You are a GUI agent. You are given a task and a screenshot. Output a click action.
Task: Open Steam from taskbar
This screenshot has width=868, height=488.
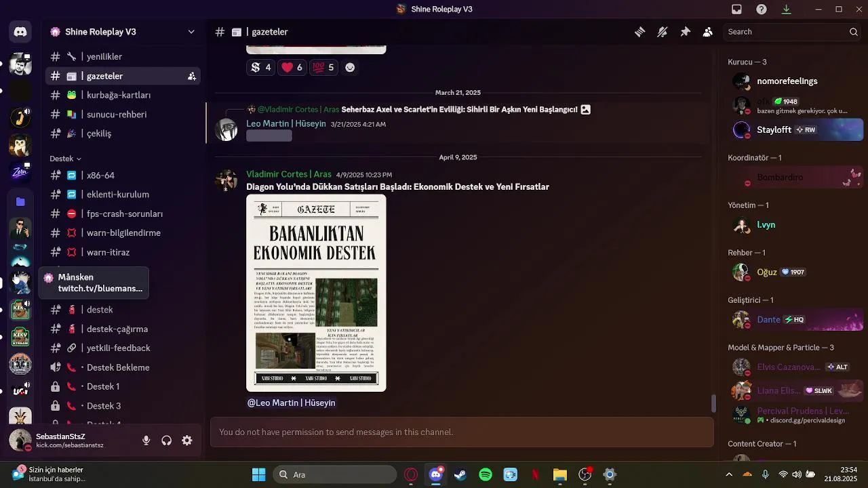[x=460, y=474]
